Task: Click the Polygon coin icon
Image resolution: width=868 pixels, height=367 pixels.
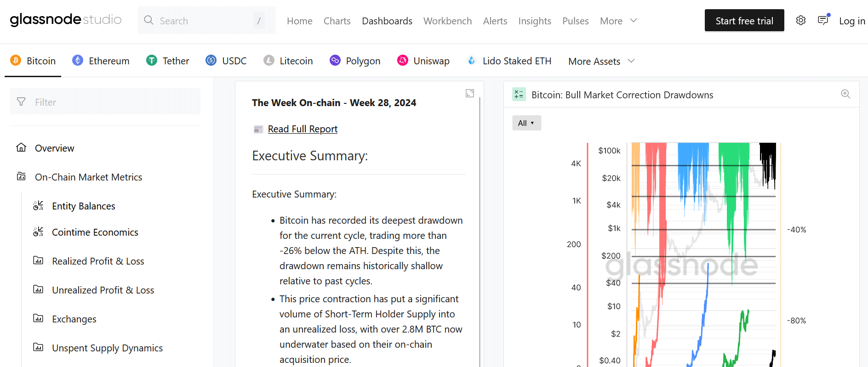Action: pos(335,60)
